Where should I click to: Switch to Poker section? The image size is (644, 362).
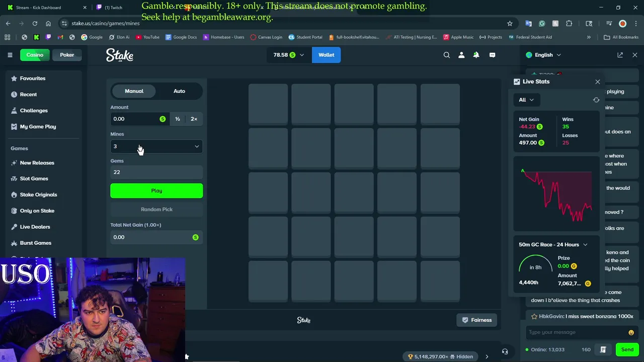pyautogui.click(x=67, y=55)
